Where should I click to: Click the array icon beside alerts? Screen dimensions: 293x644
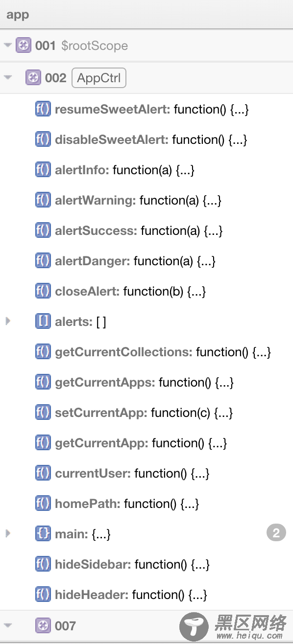[x=43, y=322]
